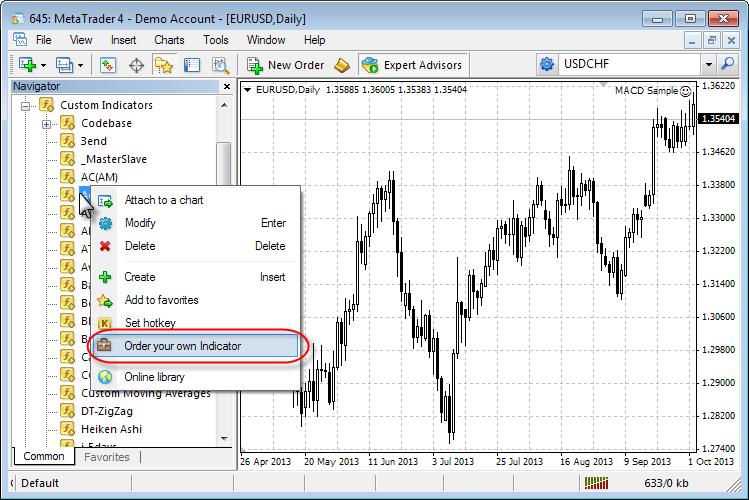This screenshot has height=500, width=749.
Task: Toggle the Data Window crosshair icon
Action: tap(136, 64)
